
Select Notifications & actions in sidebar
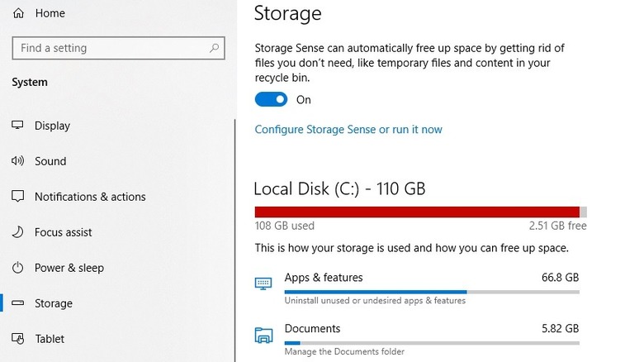(90, 197)
